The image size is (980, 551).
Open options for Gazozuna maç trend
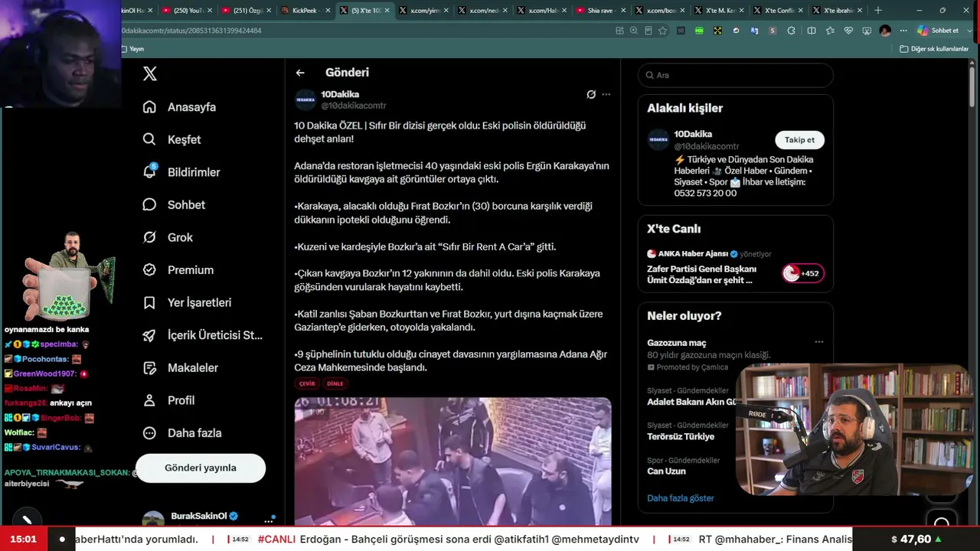coord(819,342)
